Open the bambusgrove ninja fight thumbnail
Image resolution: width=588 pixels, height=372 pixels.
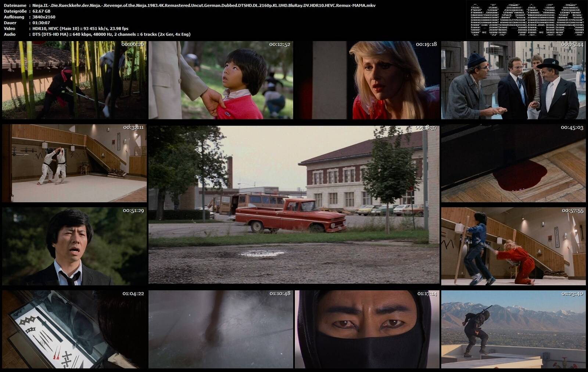click(74, 80)
